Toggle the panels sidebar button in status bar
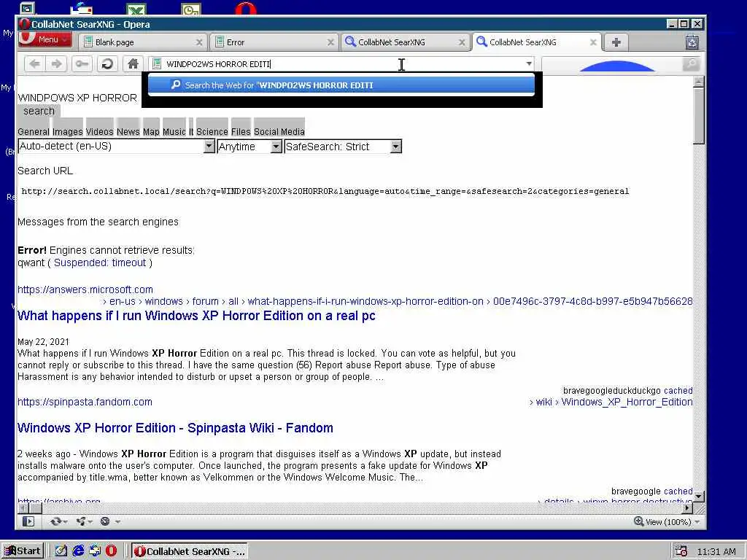This screenshot has width=747, height=560. pyautogui.click(x=28, y=521)
